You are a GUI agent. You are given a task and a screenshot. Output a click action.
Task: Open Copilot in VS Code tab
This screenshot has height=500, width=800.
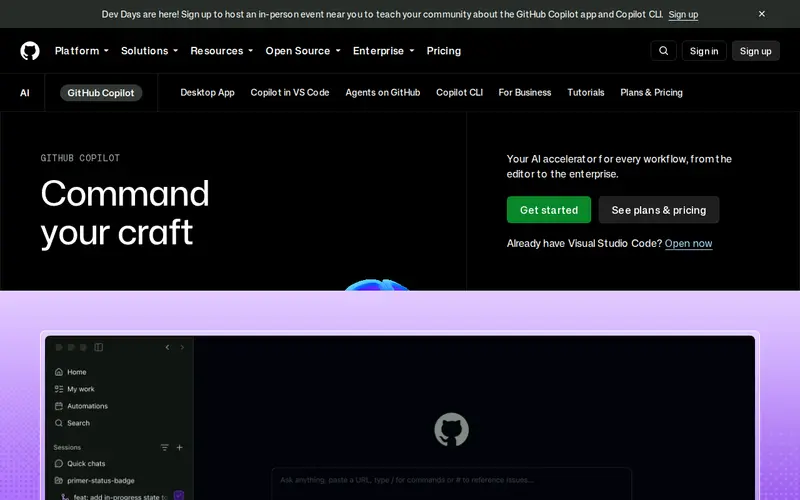pos(290,92)
